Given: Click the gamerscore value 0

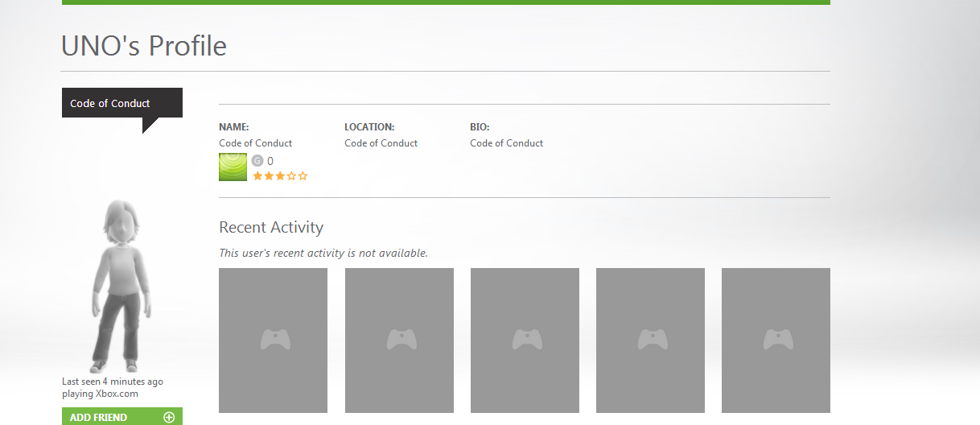Looking at the screenshot, I should [x=270, y=161].
